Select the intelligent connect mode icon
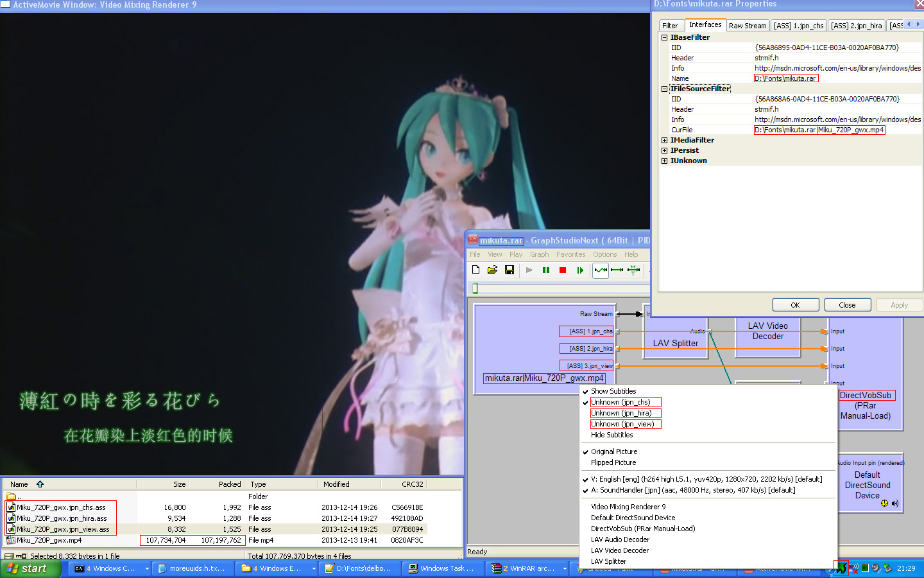The height and width of the screenshot is (578, 924). [x=601, y=270]
